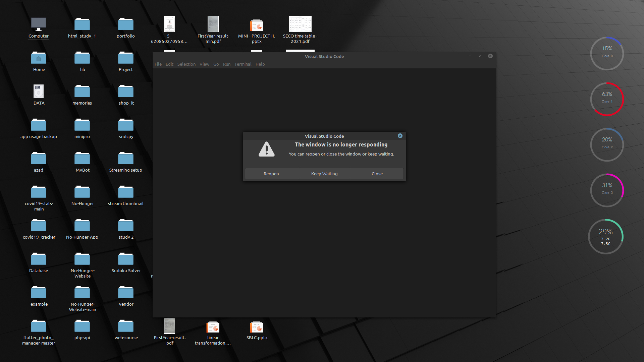Select the SBLC.pptx file
The image size is (644, 362).
click(x=257, y=330)
